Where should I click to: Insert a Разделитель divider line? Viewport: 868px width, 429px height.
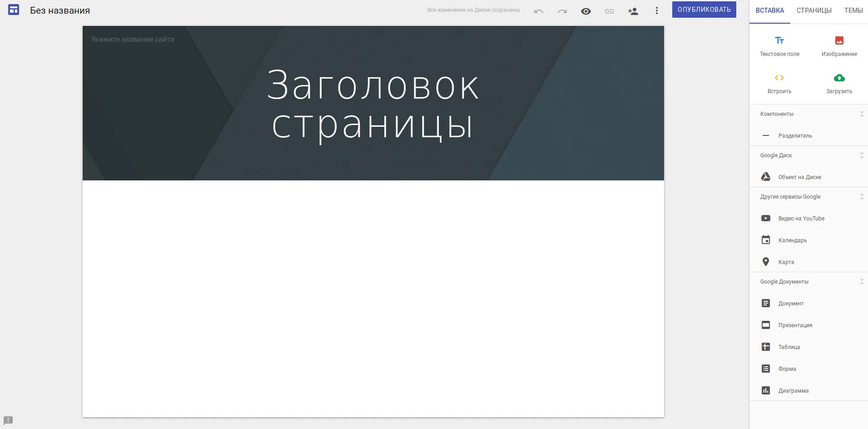pyautogui.click(x=808, y=135)
